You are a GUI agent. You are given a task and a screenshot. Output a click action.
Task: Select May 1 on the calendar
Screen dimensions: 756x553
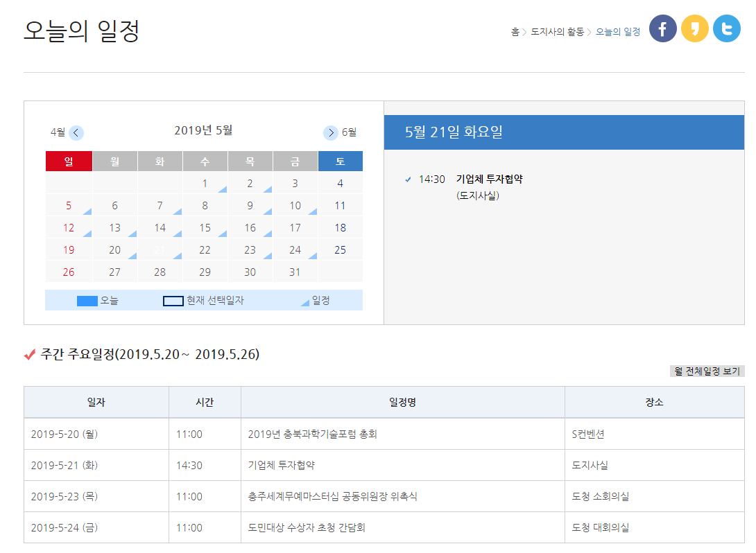(x=205, y=184)
